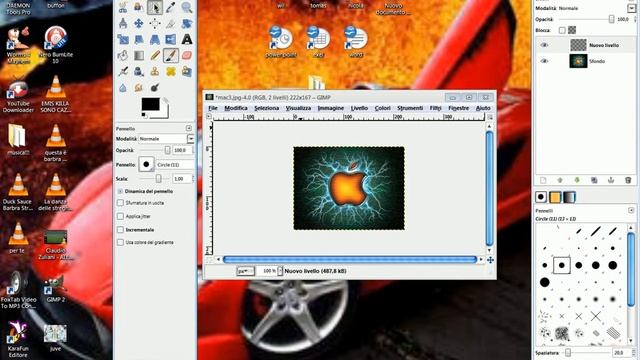
Task: Open the Immagine menu
Action: coord(331,108)
